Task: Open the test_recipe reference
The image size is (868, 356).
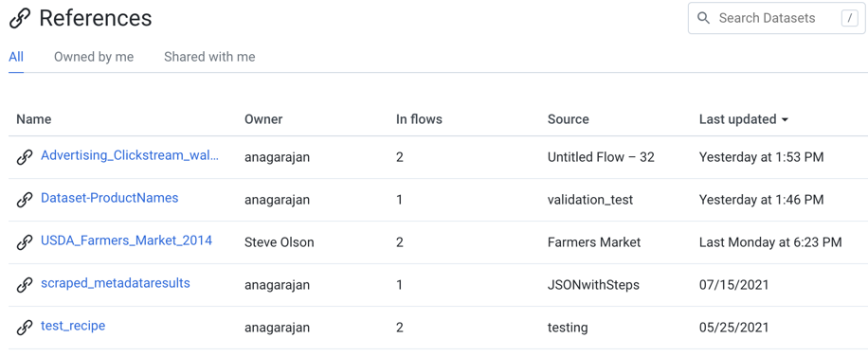Action: pyautogui.click(x=73, y=326)
